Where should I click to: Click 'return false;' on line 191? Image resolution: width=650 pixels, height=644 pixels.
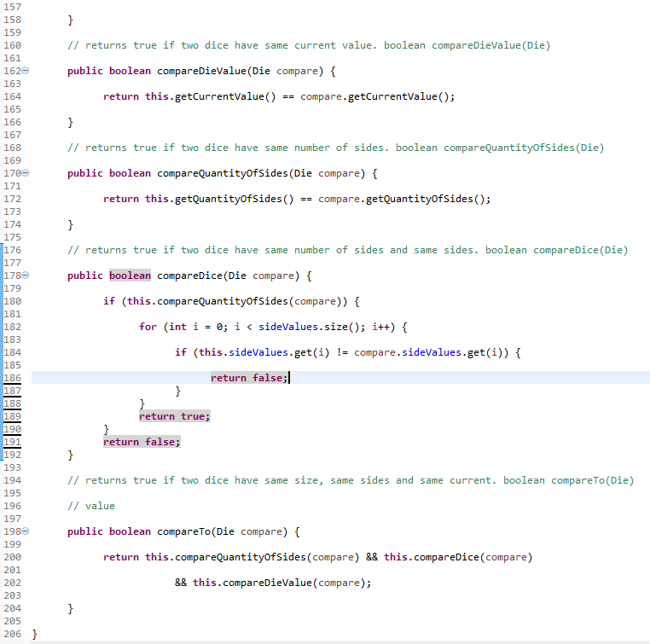coord(142,442)
